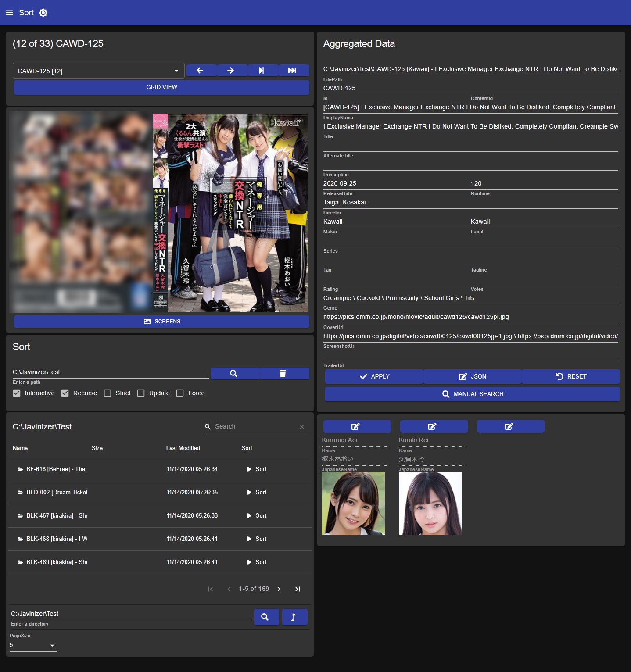This screenshot has width=631, height=672.
Task: Sort the BF-618 [BeFree] folder
Action: point(257,469)
